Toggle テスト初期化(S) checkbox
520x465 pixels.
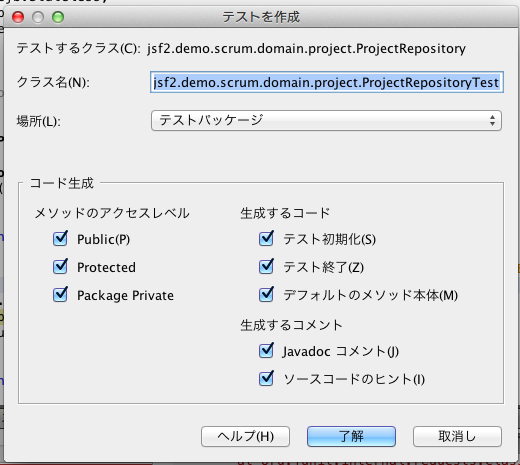click(266, 239)
